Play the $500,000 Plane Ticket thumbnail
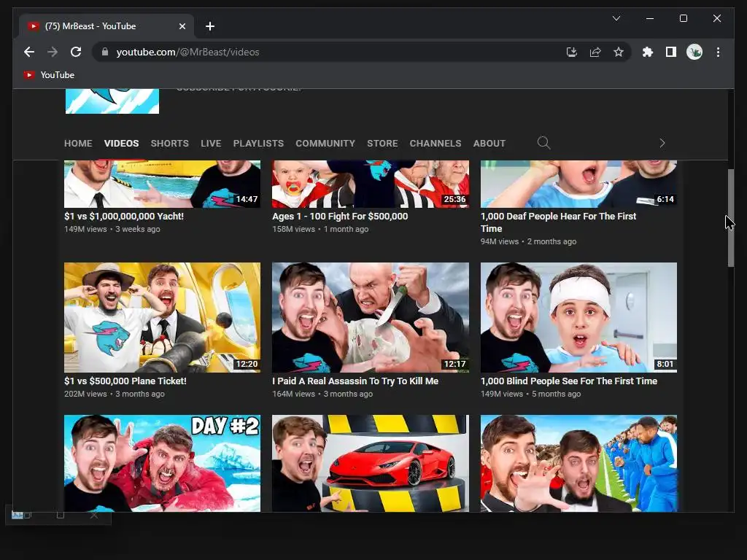This screenshot has width=747, height=560. click(162, 317)
